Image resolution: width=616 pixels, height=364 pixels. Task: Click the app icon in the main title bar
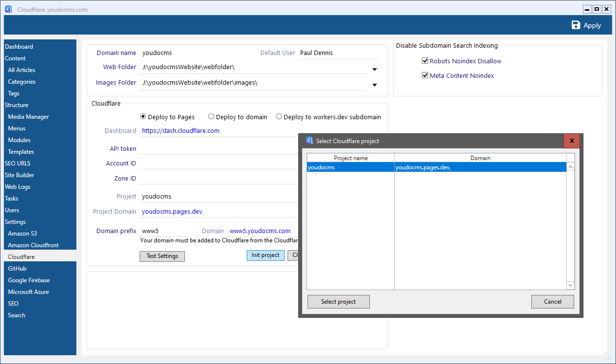(8, 9)
